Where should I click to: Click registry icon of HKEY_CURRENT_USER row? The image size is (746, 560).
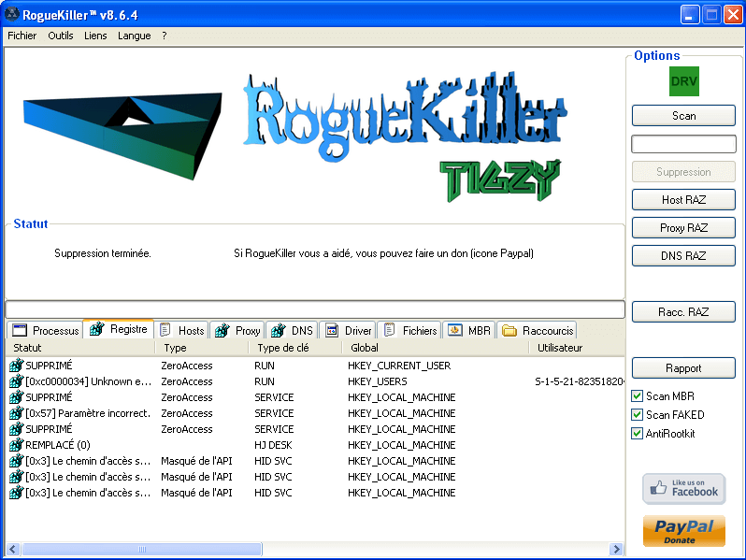[16, 366]
